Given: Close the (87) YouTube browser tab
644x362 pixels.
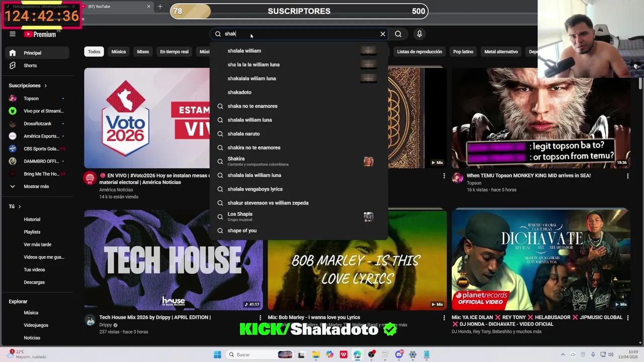Looking at the screenshot, I should pyautogui.click(x=148, y=7).
